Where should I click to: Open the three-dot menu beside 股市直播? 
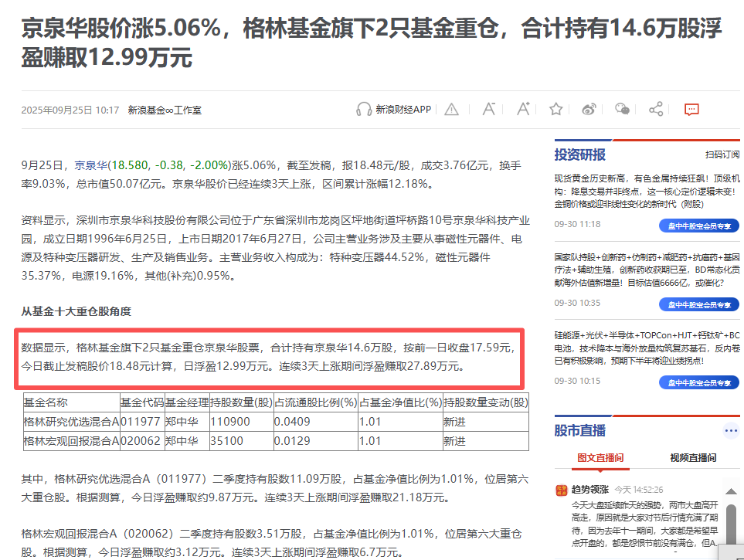tap(731, 431)
